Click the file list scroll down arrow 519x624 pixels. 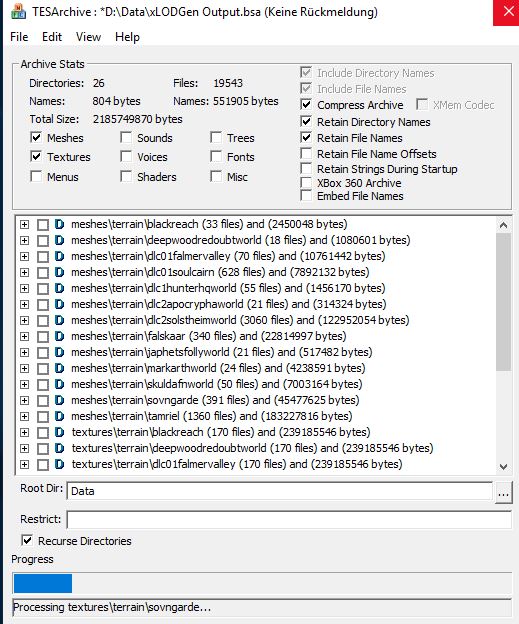(503, 466)
